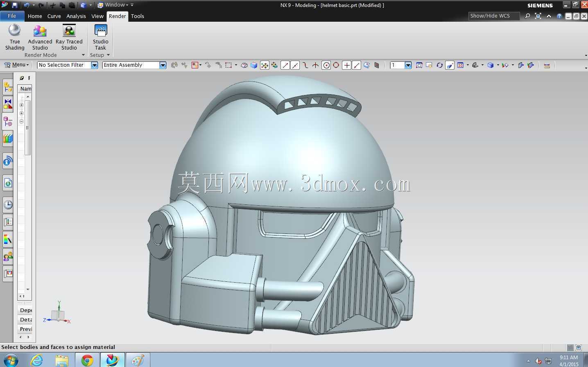Switch to True Shading render mode
The image size is (588, 367).
(15, 37)
